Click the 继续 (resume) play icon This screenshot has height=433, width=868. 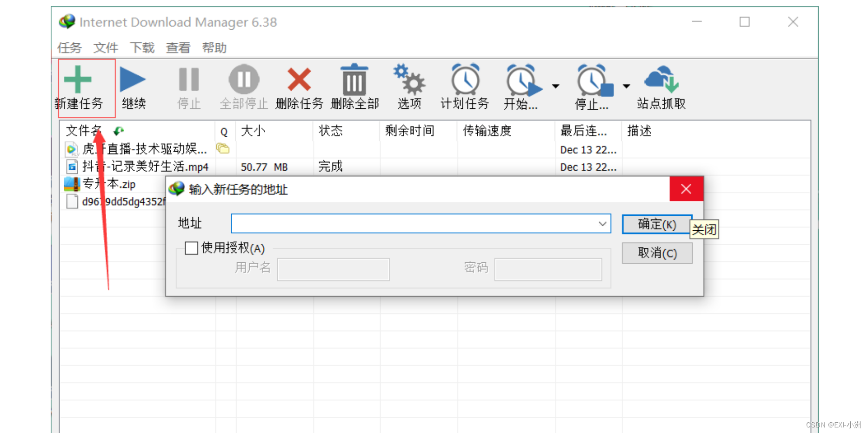click(133, 79)
